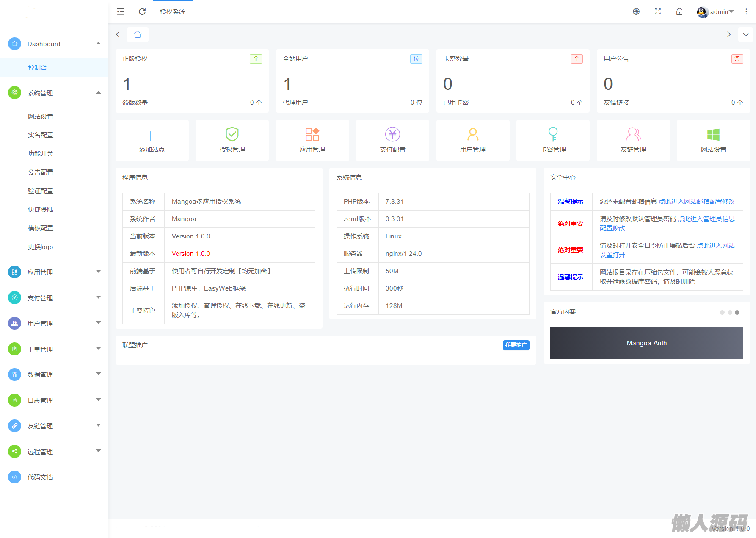Click 点此进入网站邮箱配置修改 link
756x538 pixels.
(x=697, y=202)
